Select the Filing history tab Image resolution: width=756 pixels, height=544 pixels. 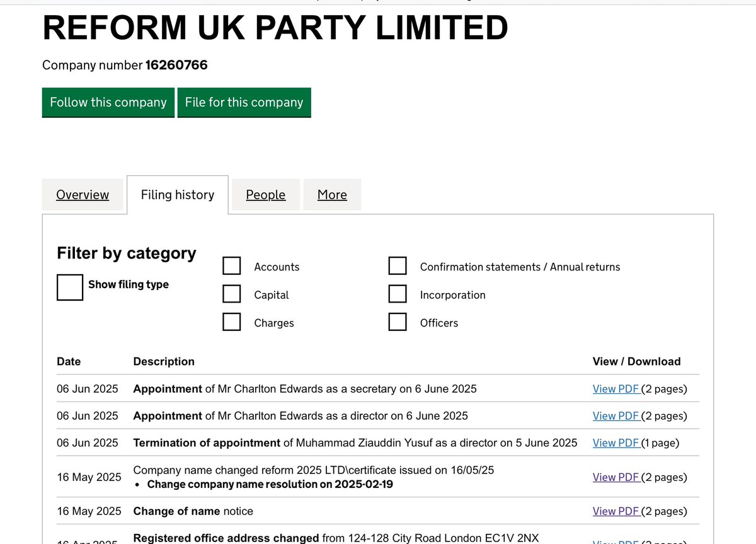click(178, 195)
